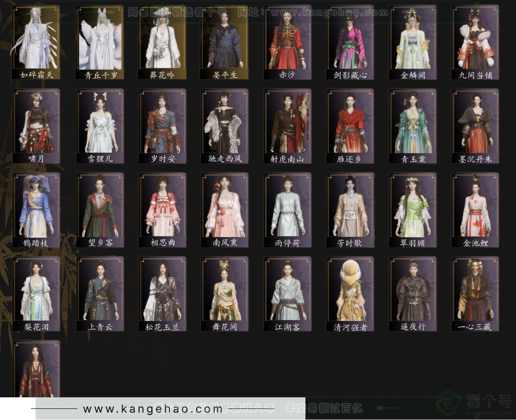
Task: Pick the 金池鲤 outfit card
Action: 475,210
